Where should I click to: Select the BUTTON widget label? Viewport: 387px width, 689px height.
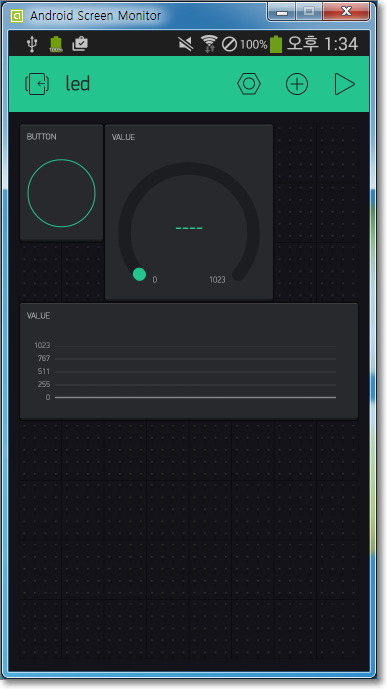click(x=41, y=137)
